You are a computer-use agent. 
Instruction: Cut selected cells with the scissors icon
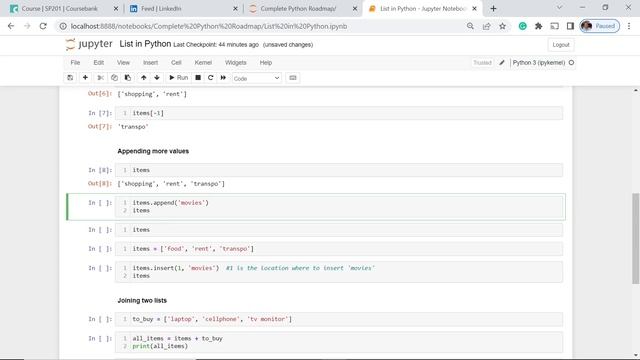click(x=100, y=78)
